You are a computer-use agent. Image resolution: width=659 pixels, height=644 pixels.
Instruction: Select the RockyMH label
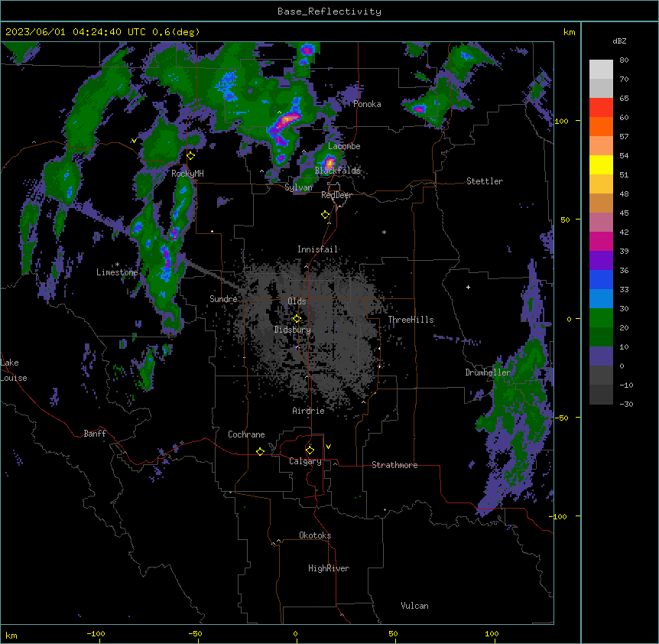point(187,173)
